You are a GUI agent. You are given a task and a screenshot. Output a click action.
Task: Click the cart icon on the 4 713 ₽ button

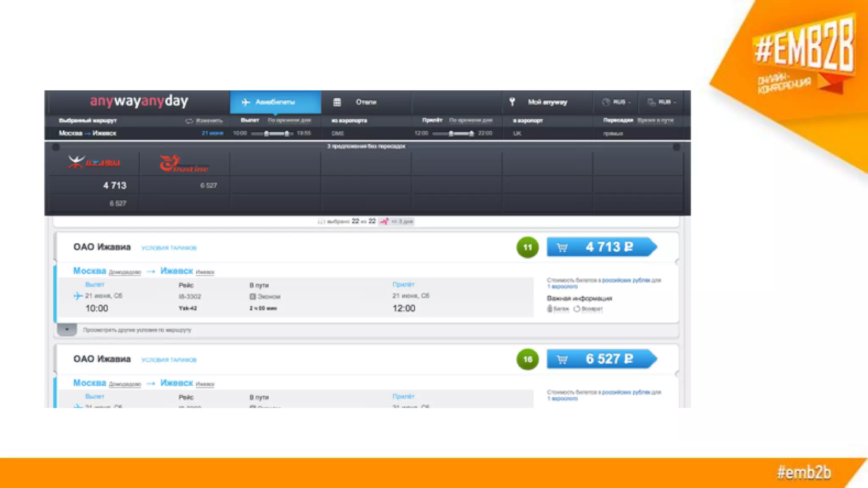click(x=562, y=247)
